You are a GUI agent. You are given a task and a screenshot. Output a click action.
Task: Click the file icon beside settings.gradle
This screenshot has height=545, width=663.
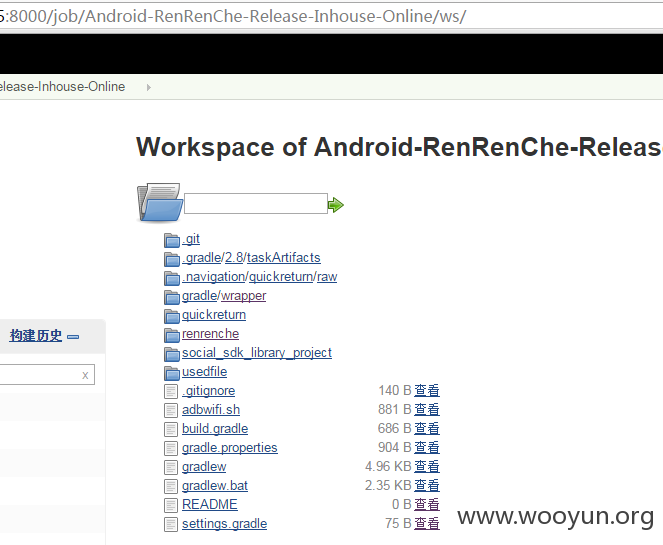(171, 525)
